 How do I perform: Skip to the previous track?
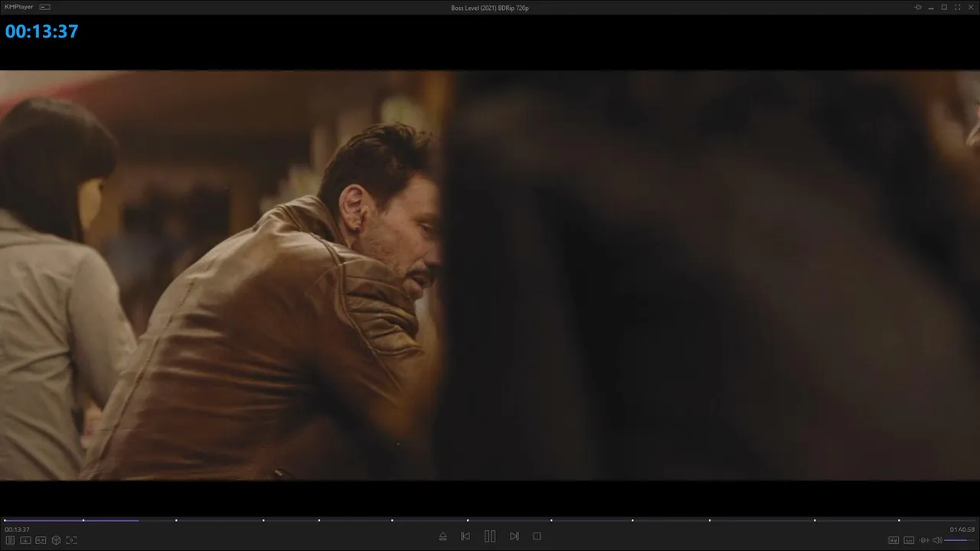pos(465,536)
